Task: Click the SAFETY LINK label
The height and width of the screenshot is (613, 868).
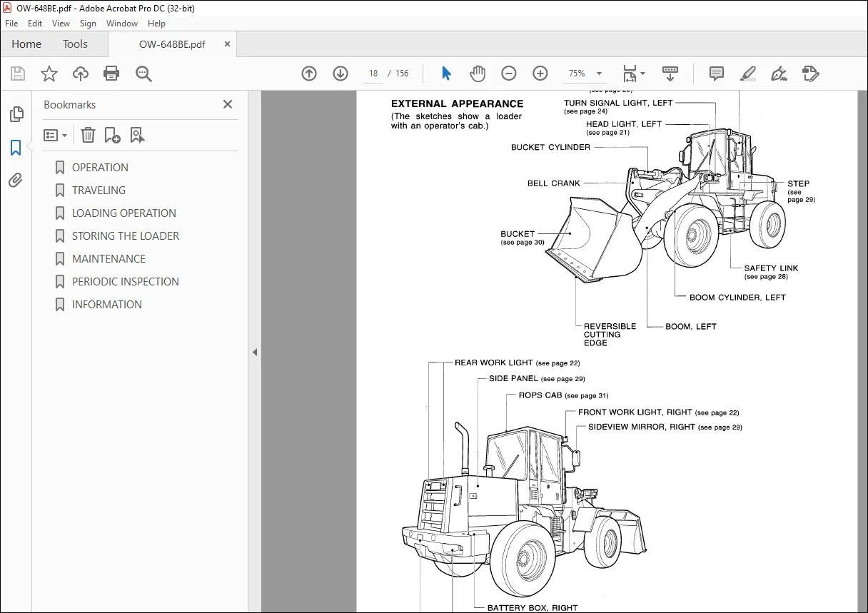Action: [771, 268]
